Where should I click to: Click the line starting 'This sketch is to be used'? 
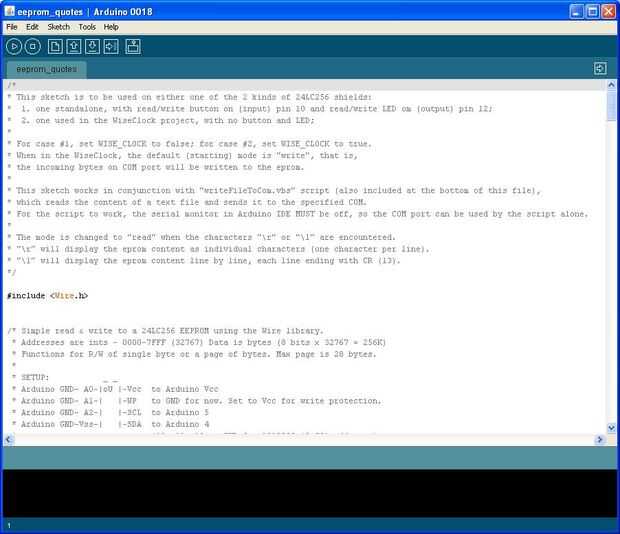tap(189, 97)
